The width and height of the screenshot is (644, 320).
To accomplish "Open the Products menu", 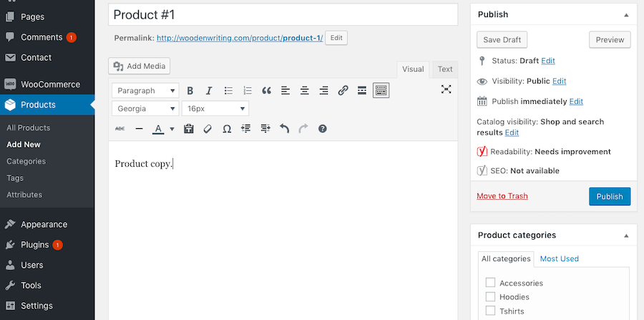I will 47,105.
